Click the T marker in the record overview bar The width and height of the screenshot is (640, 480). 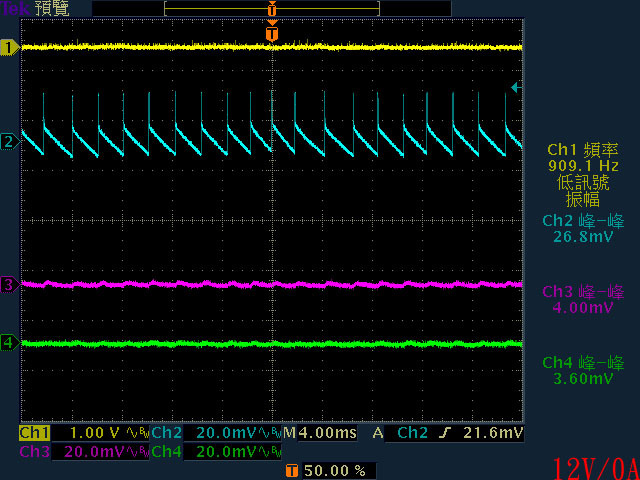[272, 9]
